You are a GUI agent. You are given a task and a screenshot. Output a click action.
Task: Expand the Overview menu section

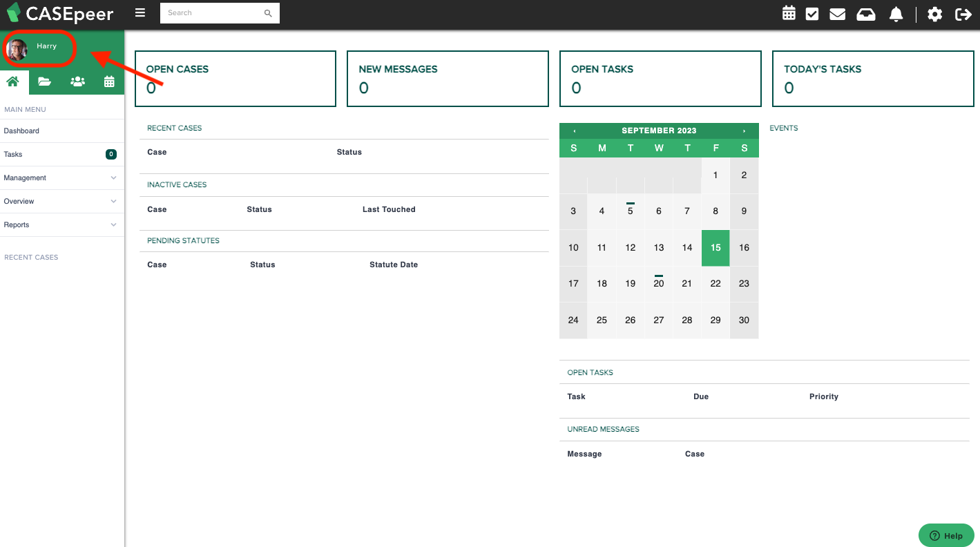coord(62,201)
